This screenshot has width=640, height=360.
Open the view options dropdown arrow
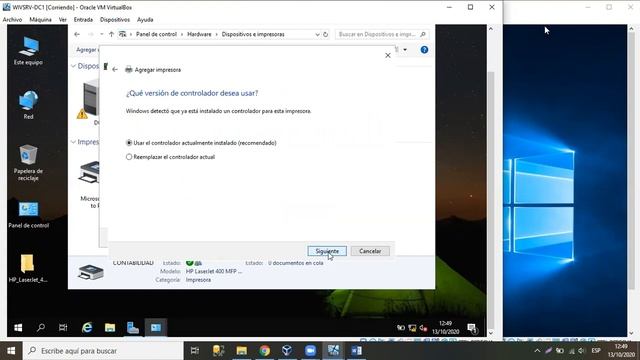405,50
